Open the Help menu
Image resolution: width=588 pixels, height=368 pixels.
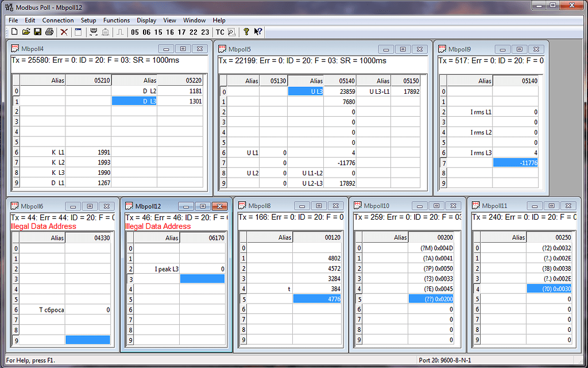click(x=219, y=20)
